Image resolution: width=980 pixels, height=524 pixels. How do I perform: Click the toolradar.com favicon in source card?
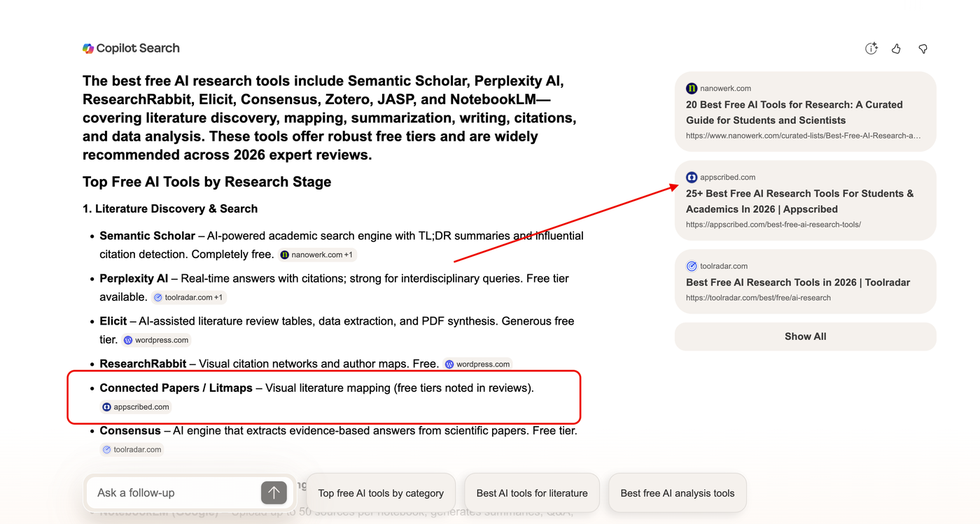click(x=692, y=266)
